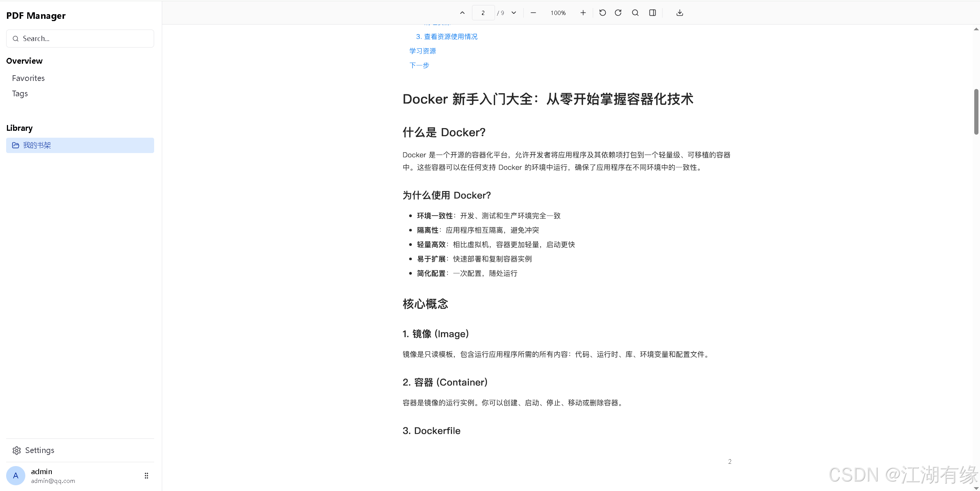Click the 100% zoom level display

(x=558, y=13)
